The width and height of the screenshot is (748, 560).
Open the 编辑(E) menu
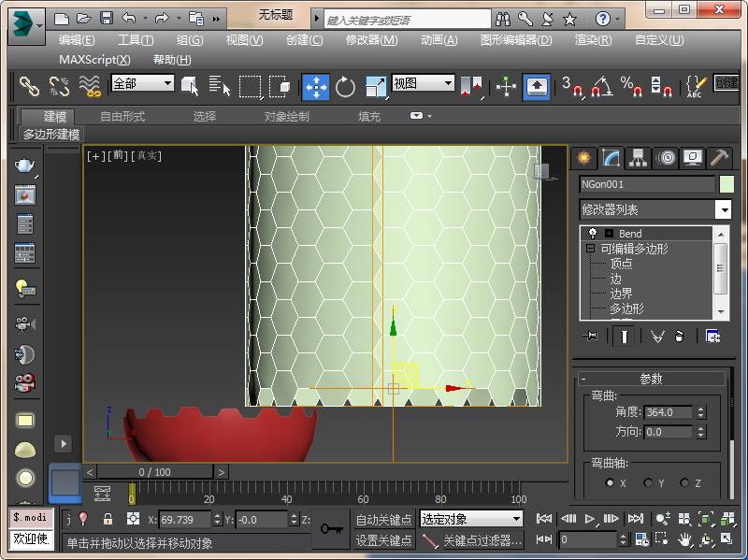77,40
